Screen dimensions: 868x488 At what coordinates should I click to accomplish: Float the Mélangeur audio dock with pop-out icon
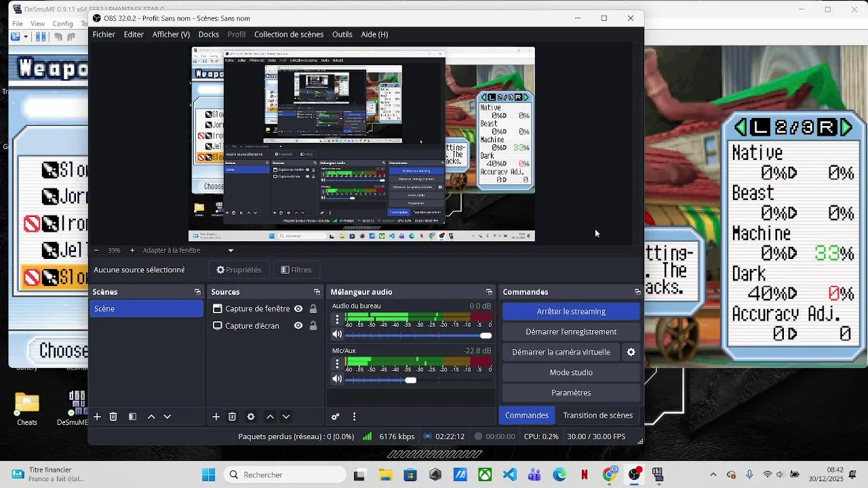(489, 292)
